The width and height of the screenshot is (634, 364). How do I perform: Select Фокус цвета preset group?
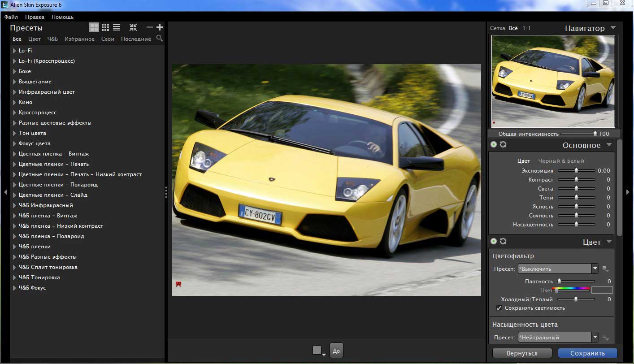[x=35, y=143]
